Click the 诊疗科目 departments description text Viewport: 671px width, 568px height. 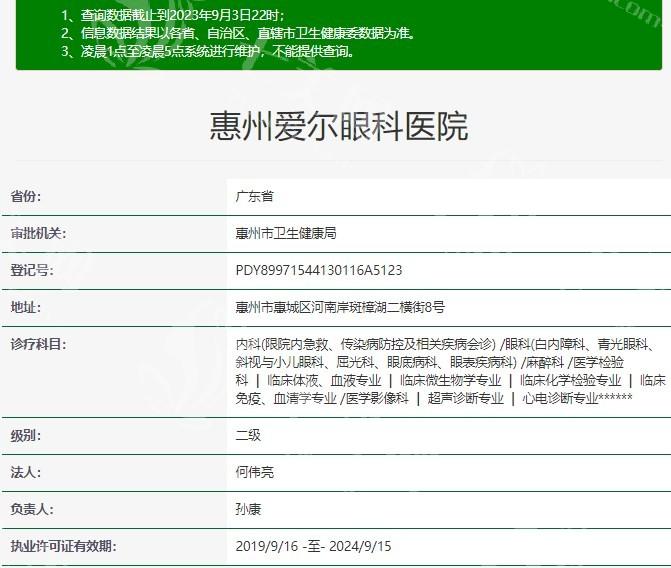tap(451, 371)
